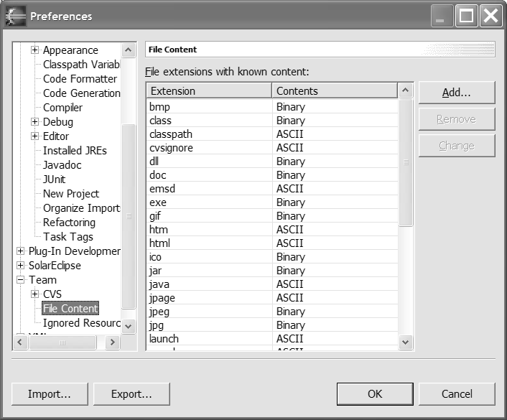Select the Task Tags preference item
Viewport: 507px width, 420px height.
[68, 237]
